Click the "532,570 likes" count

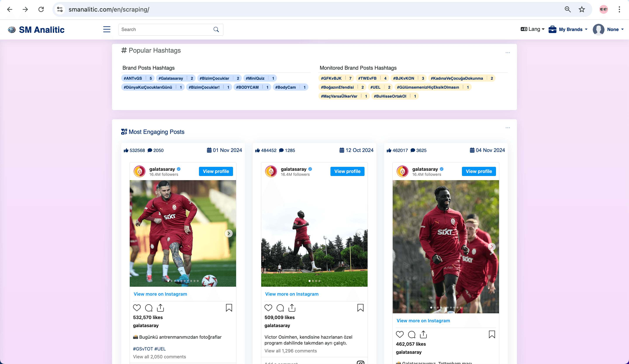148,317
